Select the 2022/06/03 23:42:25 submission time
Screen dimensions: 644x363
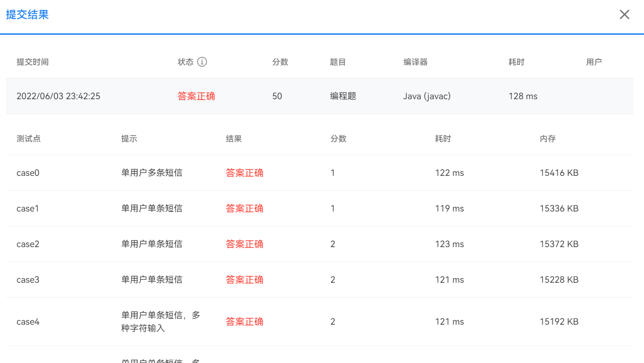(58, 96)
